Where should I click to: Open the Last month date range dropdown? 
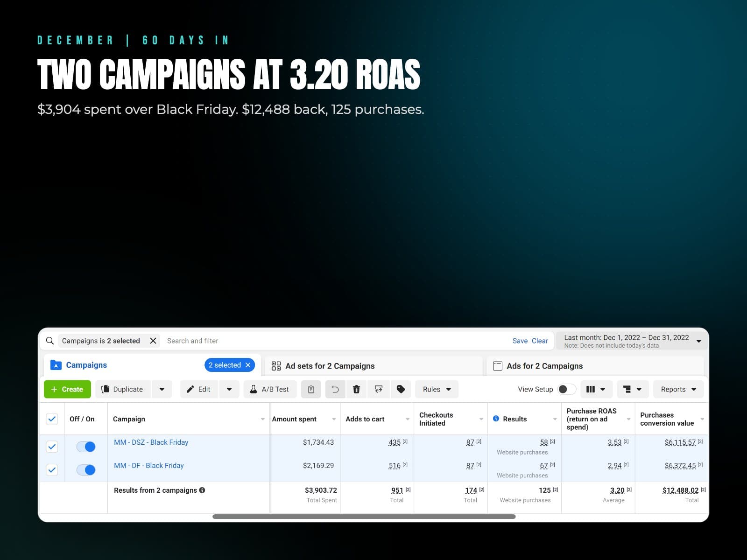(632, 341)
